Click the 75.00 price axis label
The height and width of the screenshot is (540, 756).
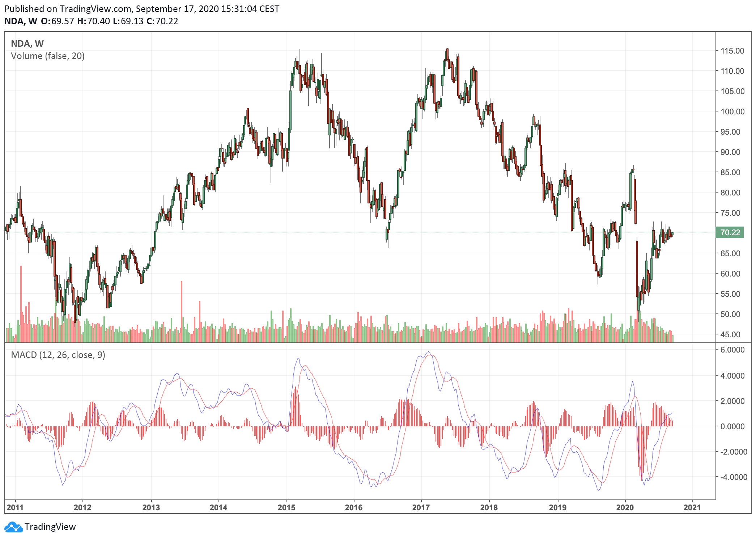point(730,213)
